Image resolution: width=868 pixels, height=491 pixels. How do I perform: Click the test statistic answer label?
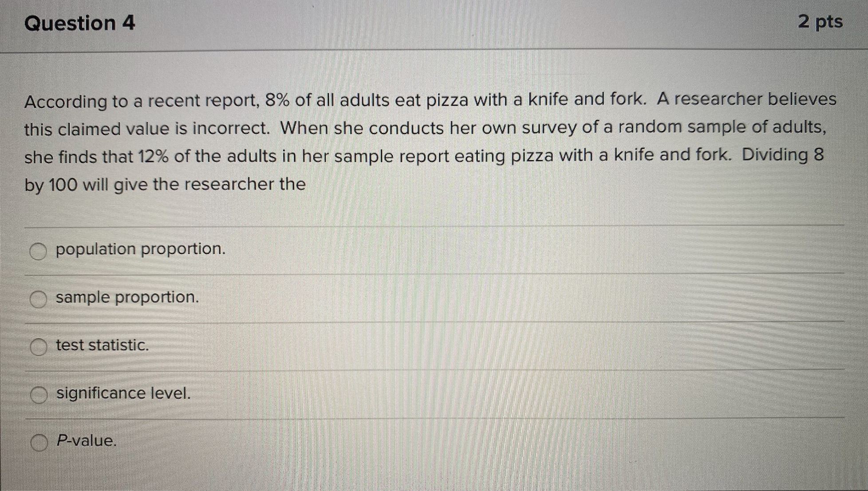(101, 345)
